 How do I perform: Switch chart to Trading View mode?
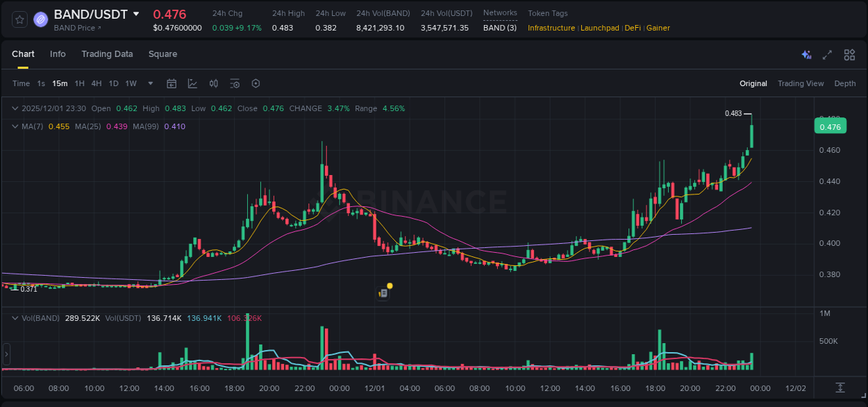800,83
